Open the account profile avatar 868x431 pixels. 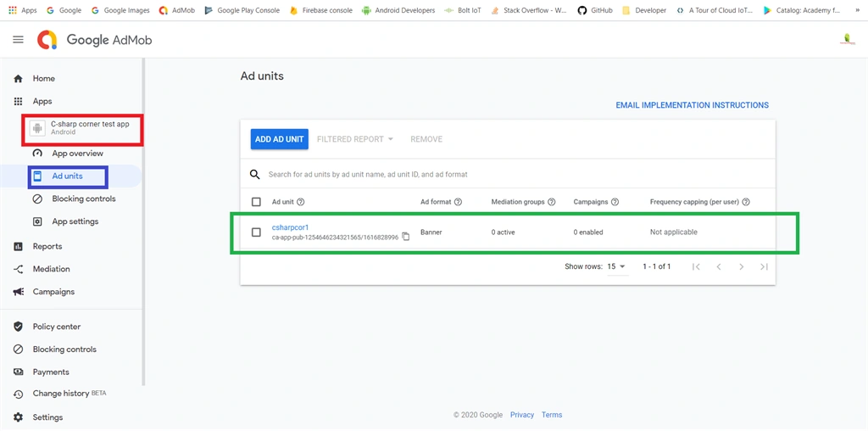coord(847,39)
